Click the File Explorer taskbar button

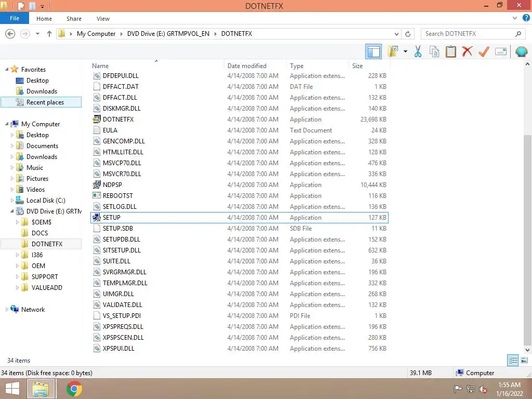click(41, 389)
